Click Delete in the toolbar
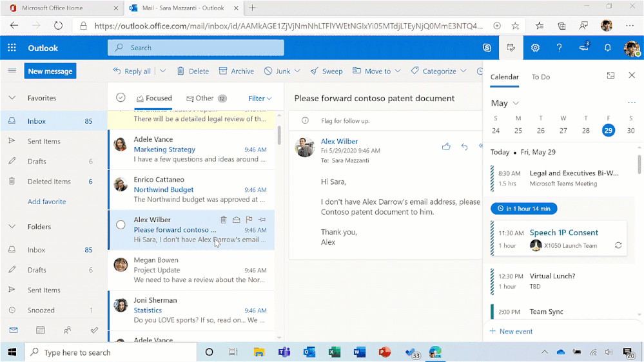Screen dimensions: 644x362 point(193,71)
